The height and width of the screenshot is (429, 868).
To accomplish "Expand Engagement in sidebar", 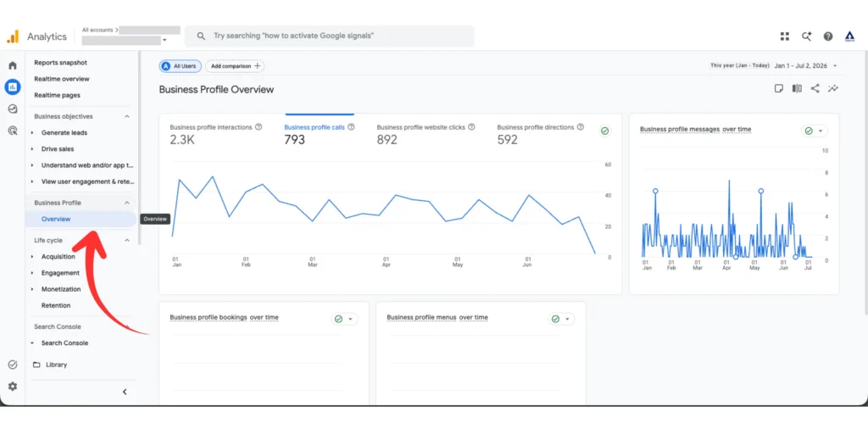I will coord(32,273).
